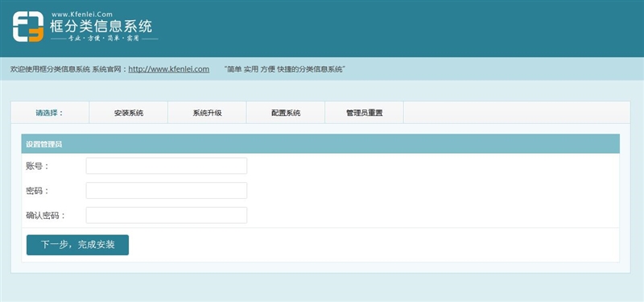Screen dimensions: 644x302
Task: Click the 专业·方便·简单·实用 slogan under the title
Action: (104, 39)
